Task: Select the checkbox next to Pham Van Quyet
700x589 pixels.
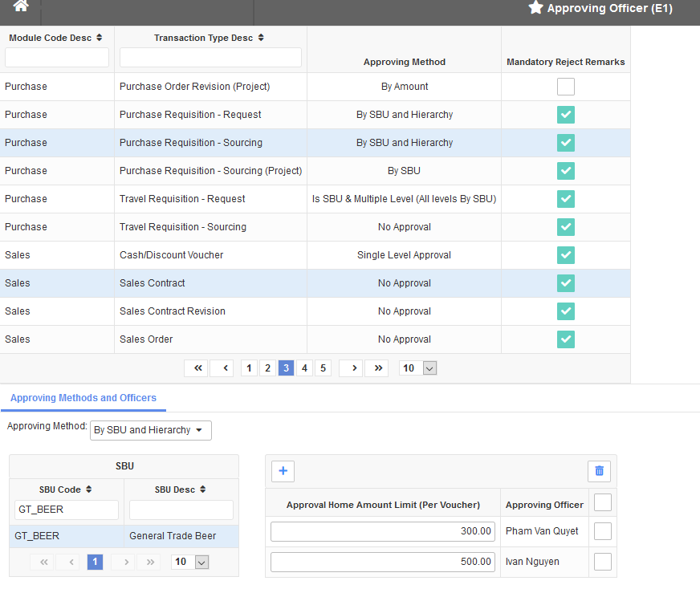Action: pyautogui.click(x=602, y=530)
